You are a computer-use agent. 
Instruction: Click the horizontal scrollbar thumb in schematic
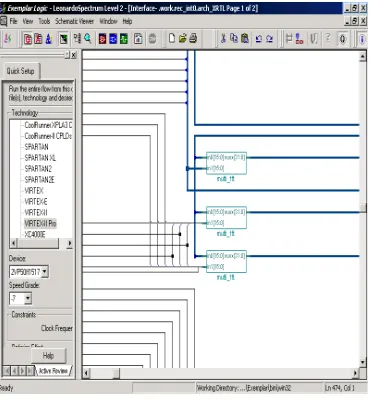point(116,373)
